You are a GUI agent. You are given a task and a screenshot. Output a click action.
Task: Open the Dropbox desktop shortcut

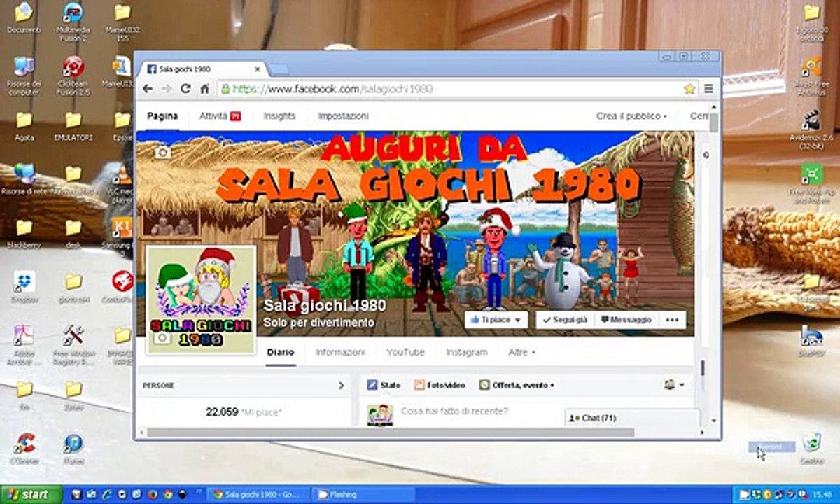24,287
